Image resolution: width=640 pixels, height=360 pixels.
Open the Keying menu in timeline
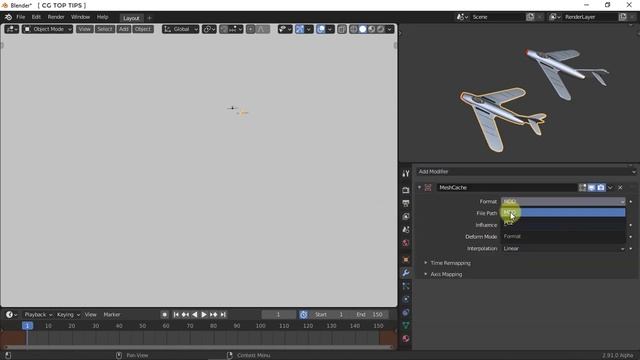68,315
